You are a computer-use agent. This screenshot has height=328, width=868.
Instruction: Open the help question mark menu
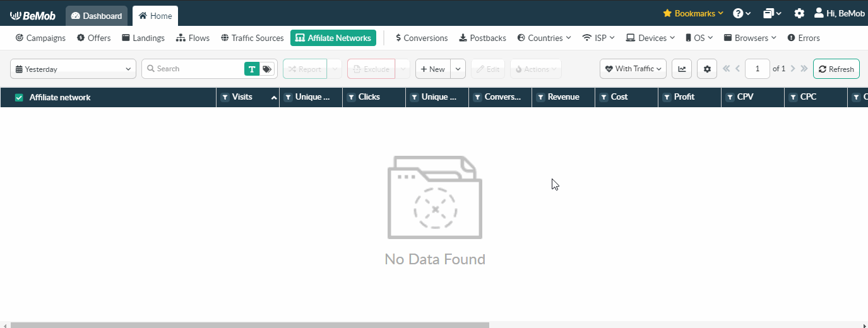click(741, 13)
